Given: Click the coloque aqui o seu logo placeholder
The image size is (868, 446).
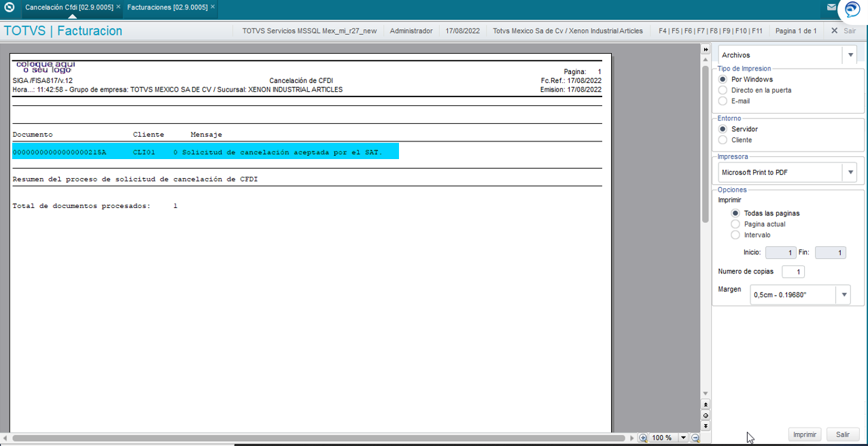Looking at the screenshot, I should [x=46, y=67].
